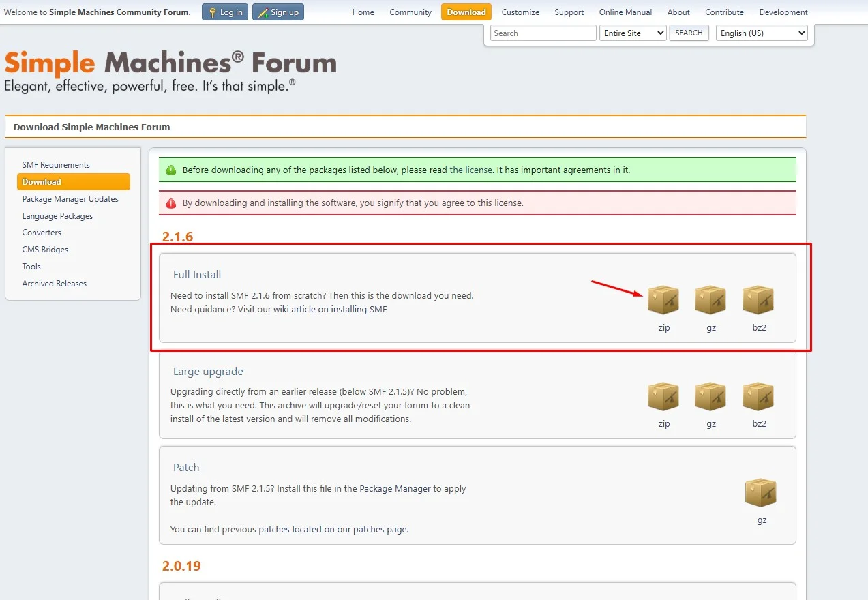This screenshot has height=600, width=868.
Task: Click the SEARCH button
Action: click(x=689, y=33)
